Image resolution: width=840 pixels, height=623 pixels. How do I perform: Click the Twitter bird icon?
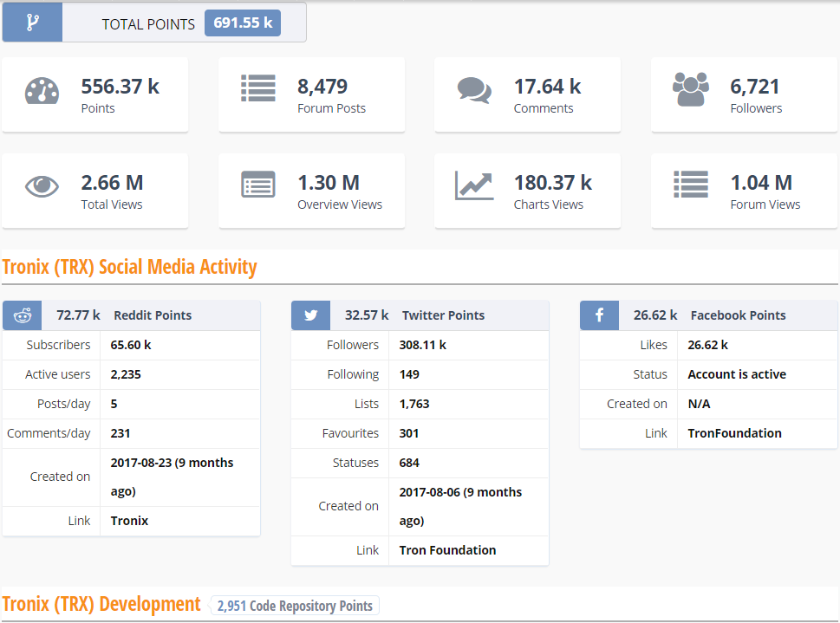coord(310,315)
